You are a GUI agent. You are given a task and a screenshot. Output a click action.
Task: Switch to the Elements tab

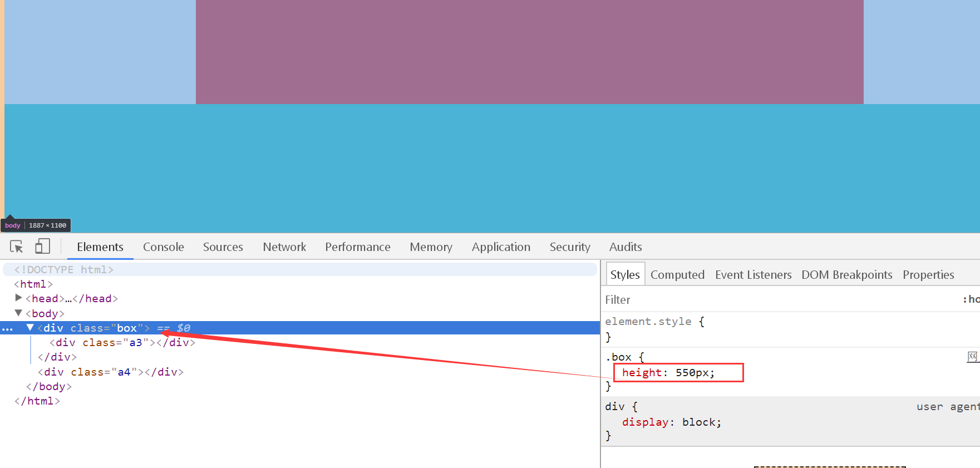tap(100, 247)
